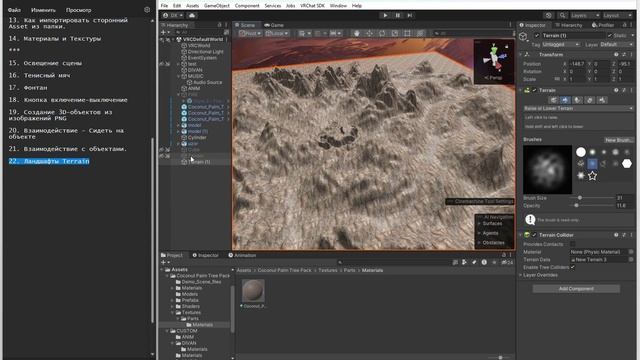Select the Paint Terrain tool button

(565, 100)
